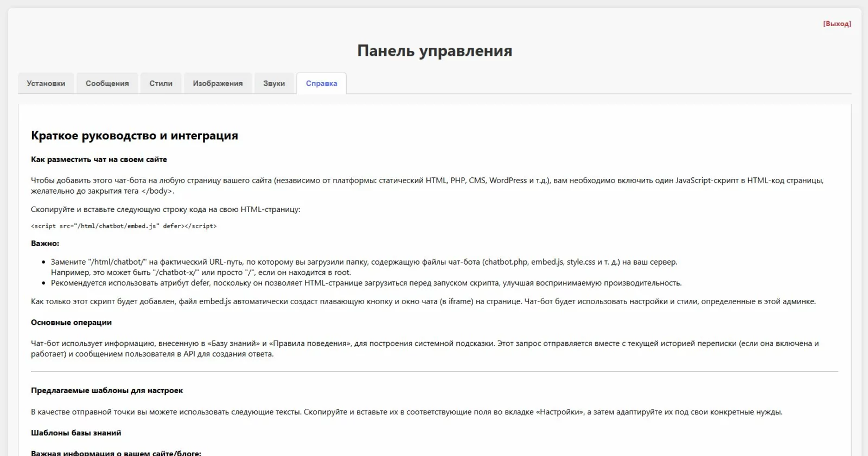Open the Установки tab
The height and width of the screenshot is (456, 868).
(46, 84)
